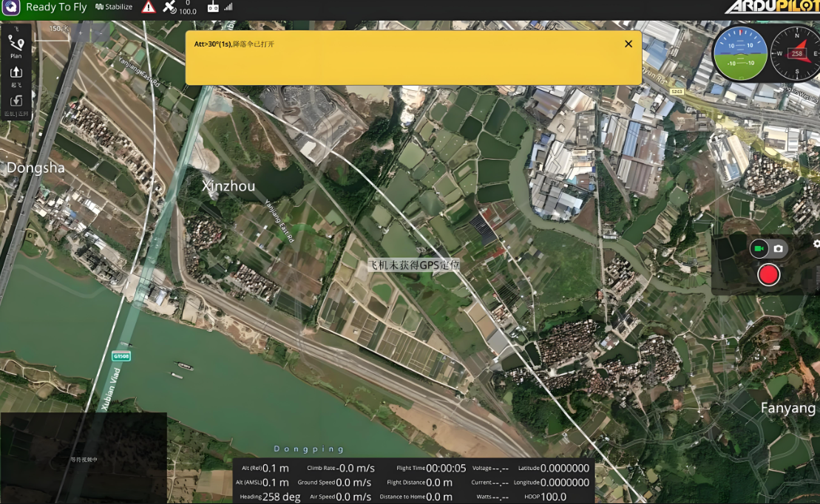Image resolution: width=820 pixels, height=504 pixels.
Task: Click the compass heading instrument
Action: coord(796,54)
